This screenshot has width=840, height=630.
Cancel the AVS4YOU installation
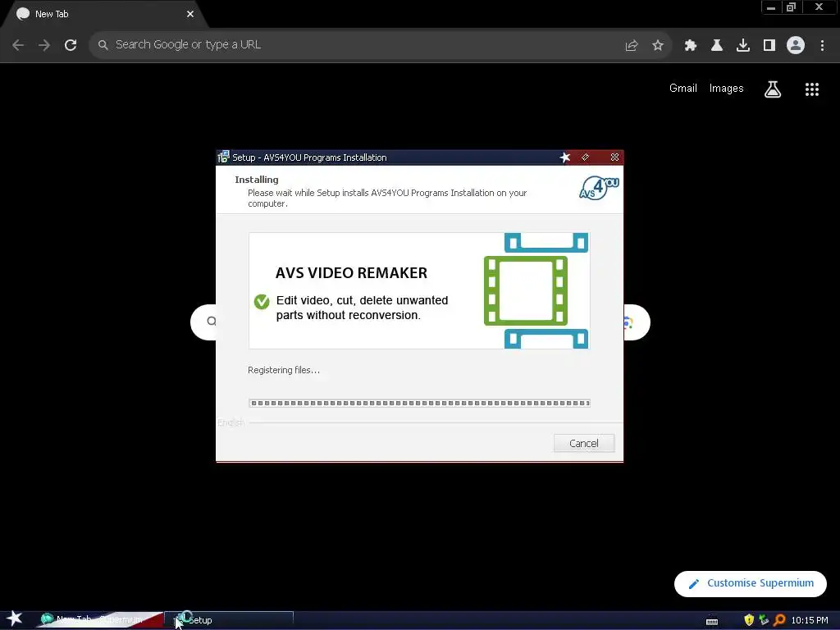(583, 443)
